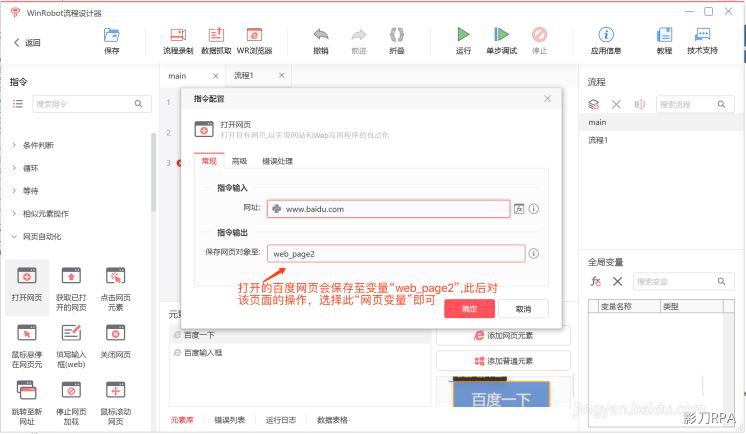
Task: Click the add global variable fx icon
Action: coord(596,281)
